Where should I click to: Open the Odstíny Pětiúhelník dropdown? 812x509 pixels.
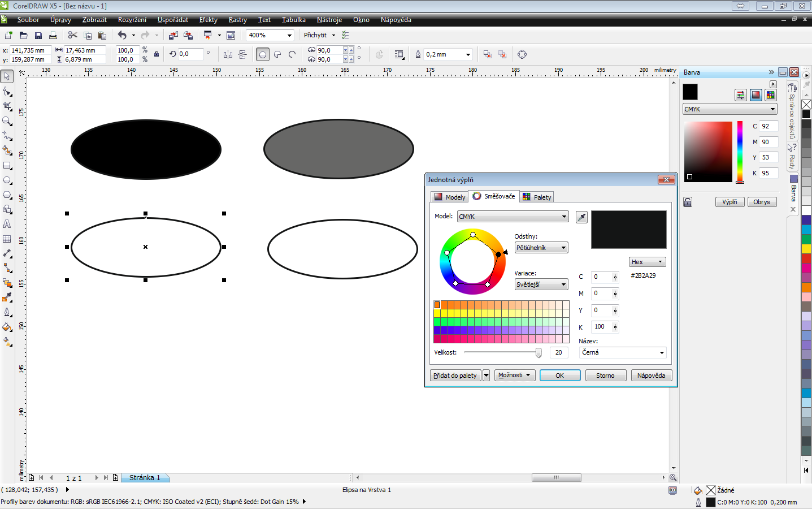pos(541,248)
